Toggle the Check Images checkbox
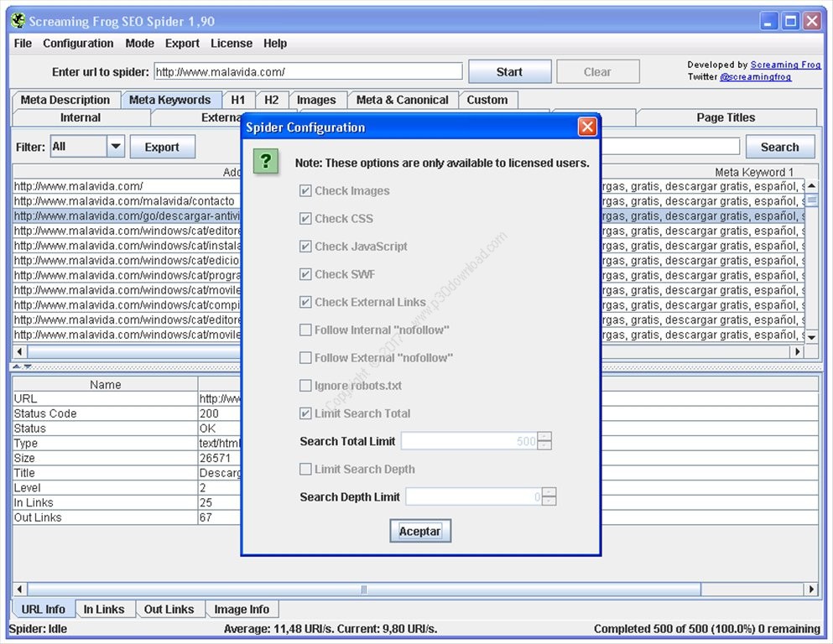This screenshot has height=644, width=833. tap(305, 190)
